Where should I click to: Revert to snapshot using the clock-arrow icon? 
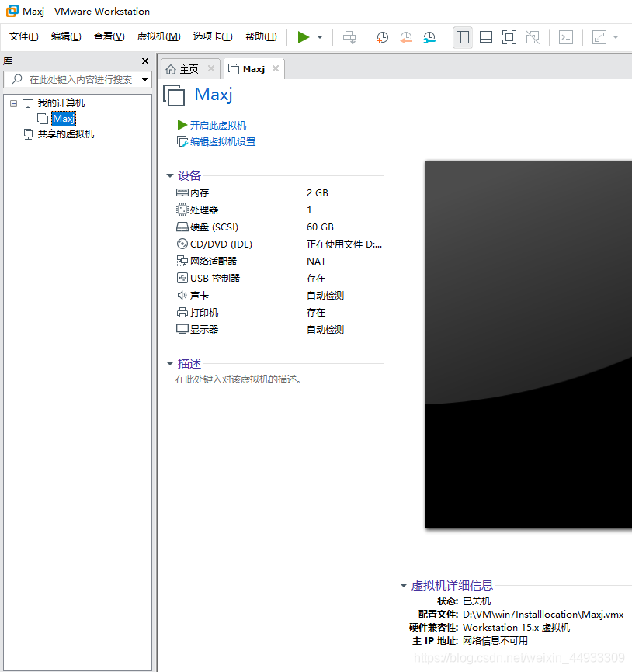coord(405,37)
